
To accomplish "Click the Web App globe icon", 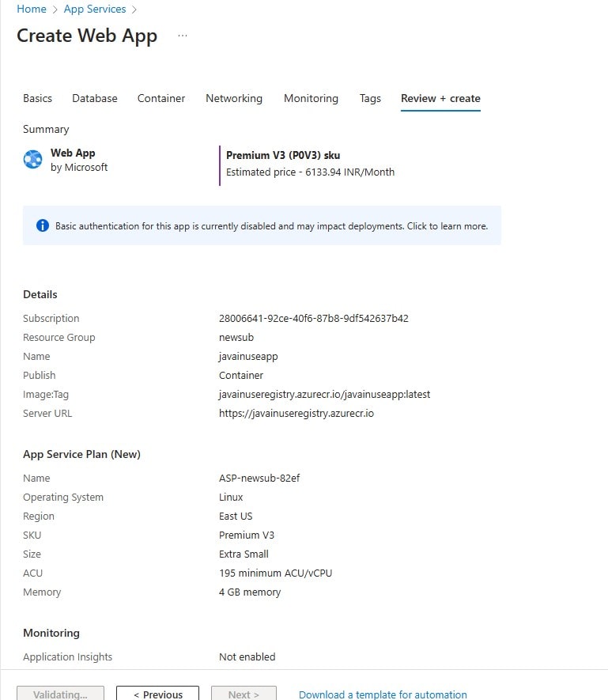I will coord(32,159).
